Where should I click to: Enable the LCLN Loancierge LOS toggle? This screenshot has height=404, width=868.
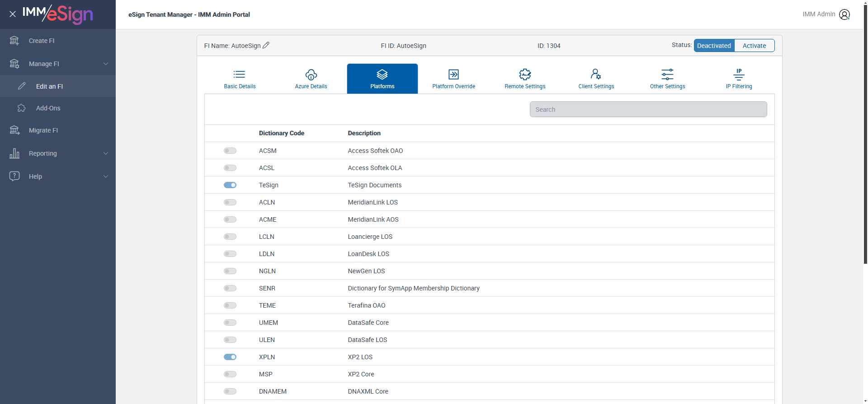(230, 237)
